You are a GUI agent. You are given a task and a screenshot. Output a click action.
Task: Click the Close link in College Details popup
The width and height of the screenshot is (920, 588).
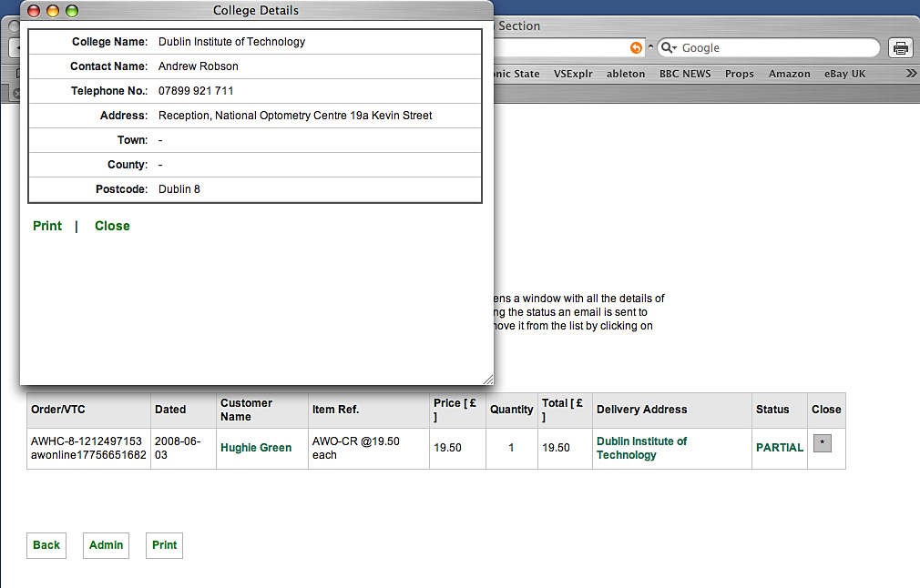pyautogui.click(x=112, y=226)
